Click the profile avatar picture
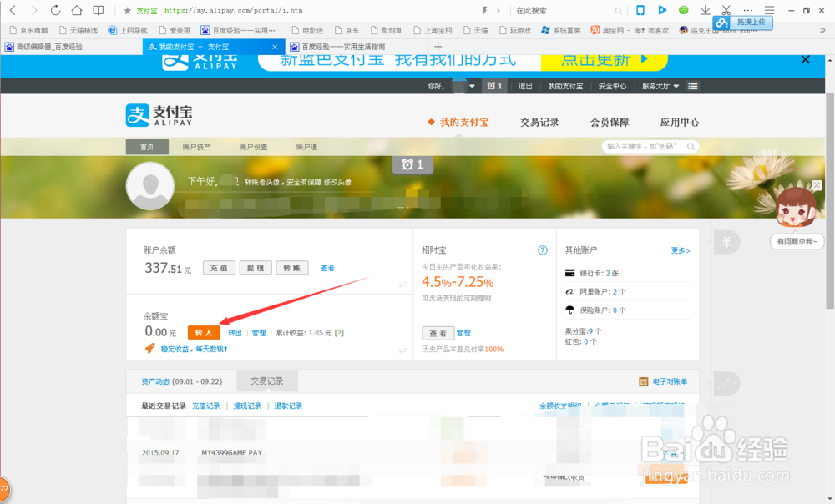The image size is (835, 504). 150,186
